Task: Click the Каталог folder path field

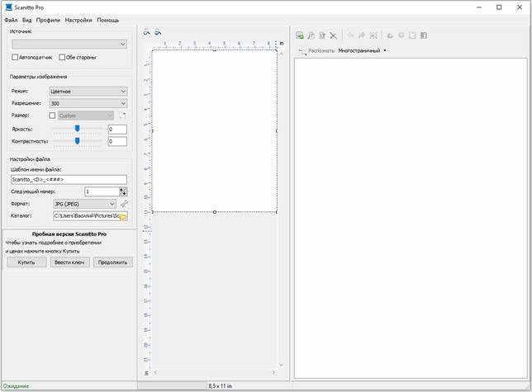Action: coord(86,216)
